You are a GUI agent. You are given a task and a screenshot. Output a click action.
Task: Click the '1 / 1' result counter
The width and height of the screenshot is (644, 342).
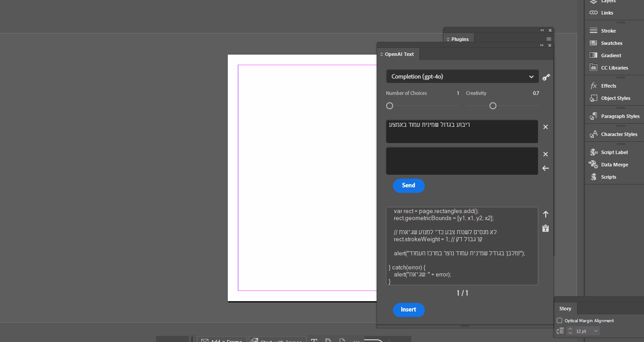click(462, 293)
